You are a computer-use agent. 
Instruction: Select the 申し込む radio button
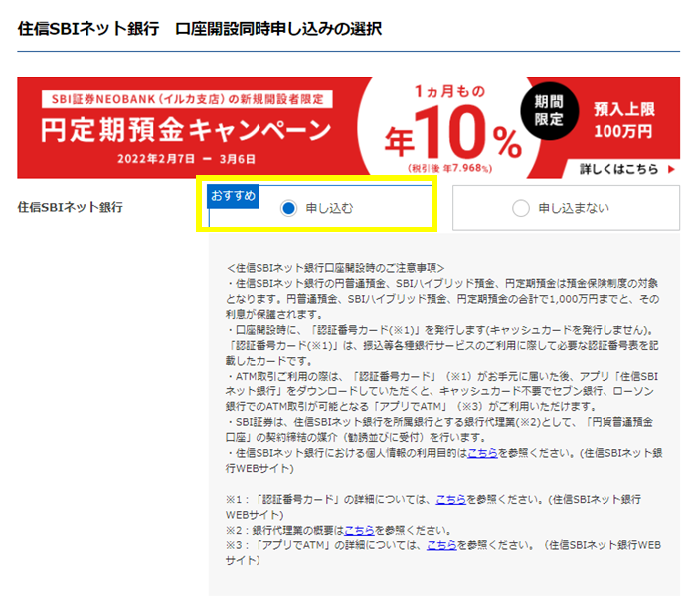(x=289, y=208)
